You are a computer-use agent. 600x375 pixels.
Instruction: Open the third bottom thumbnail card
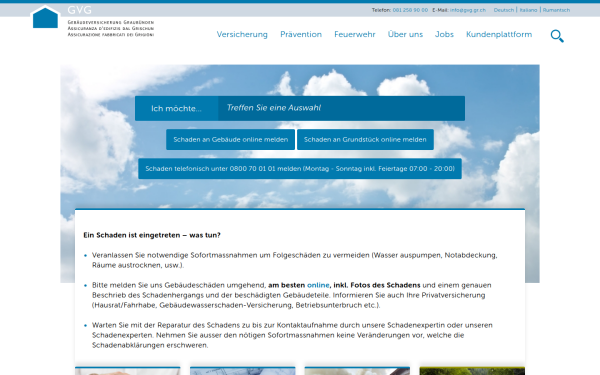357,371
